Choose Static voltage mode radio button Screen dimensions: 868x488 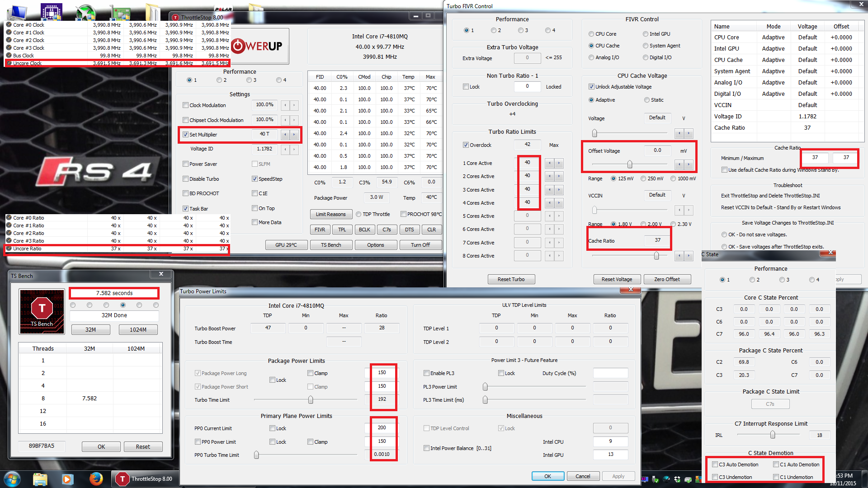coord(647,100)
